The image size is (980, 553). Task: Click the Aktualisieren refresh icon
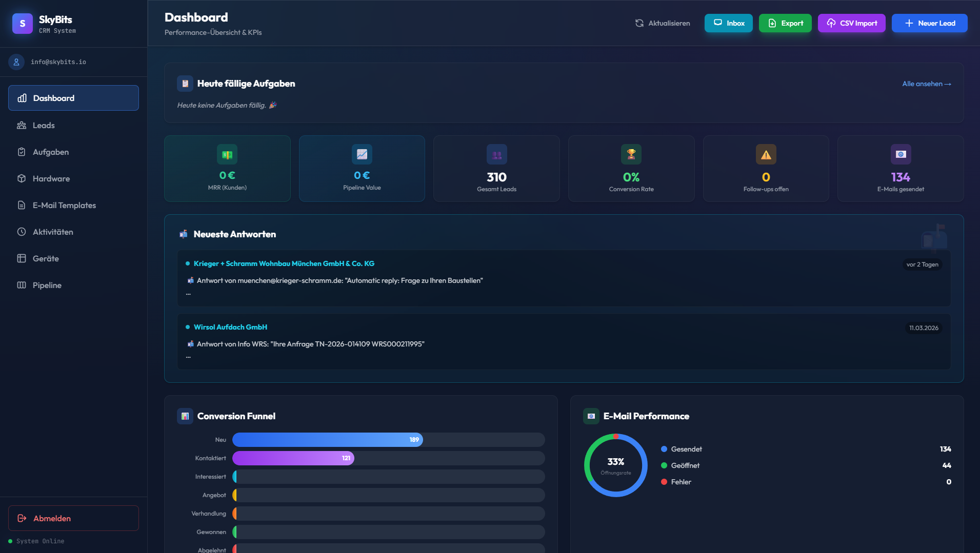pyautogui.click(x=639, y=23)
